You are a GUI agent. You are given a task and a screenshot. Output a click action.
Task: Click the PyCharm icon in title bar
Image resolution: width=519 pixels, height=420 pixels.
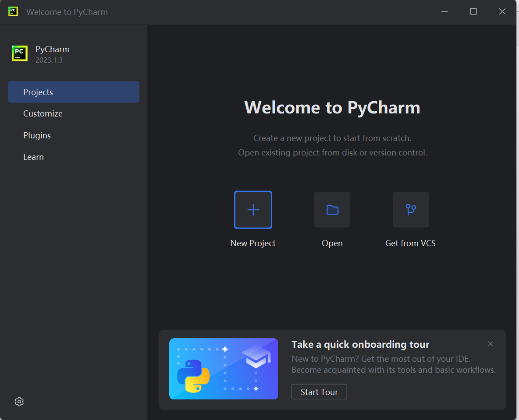[x=13, y=12]
